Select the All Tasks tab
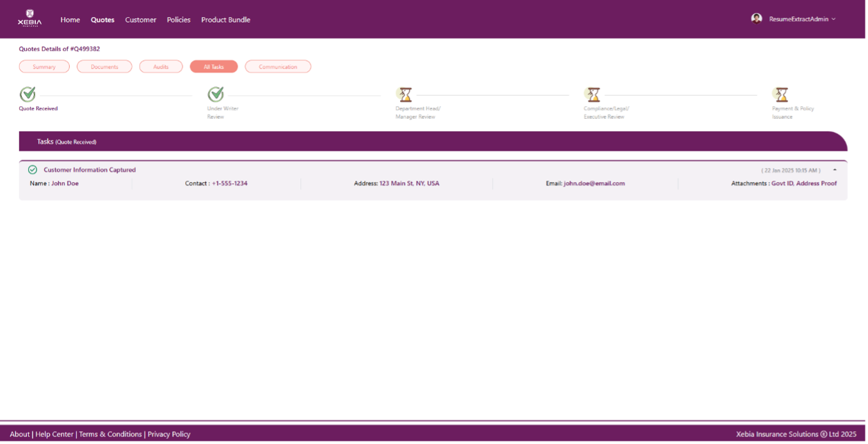 213,66
